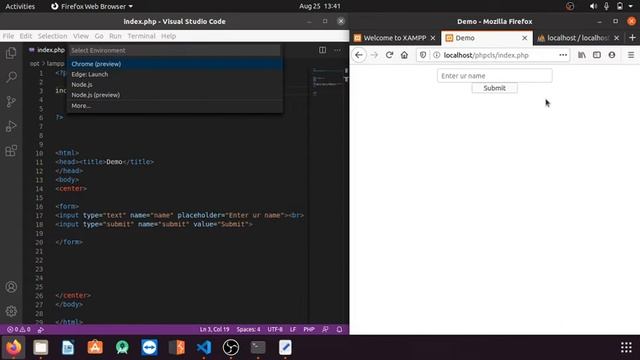Click Activities in the top bar

coord(20,6)
